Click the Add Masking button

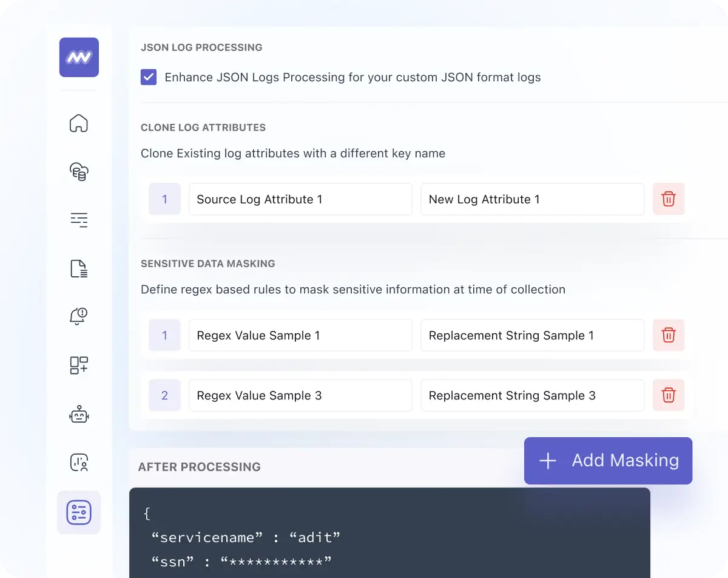coord(608,461)
